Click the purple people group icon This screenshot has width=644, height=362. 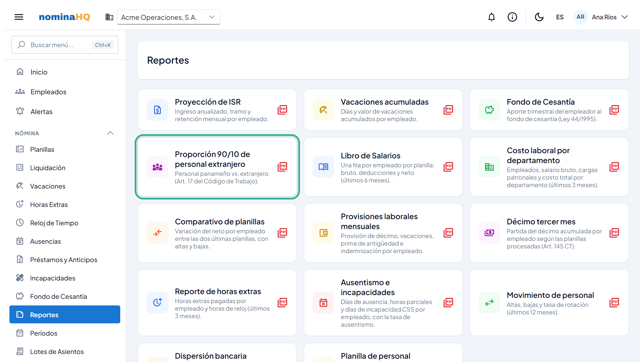pos(157,167)
